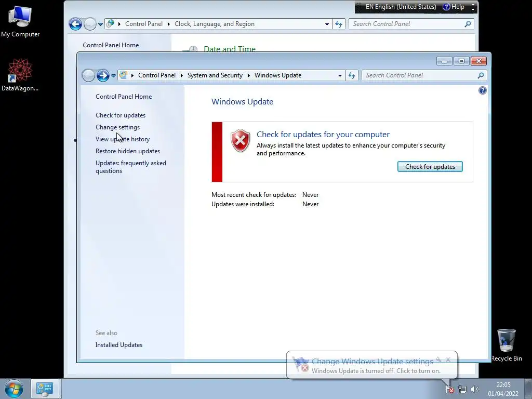532x399 pixels.
Task: Click the flag icon in the notification balloon
Action: click(x=301, y=364)
